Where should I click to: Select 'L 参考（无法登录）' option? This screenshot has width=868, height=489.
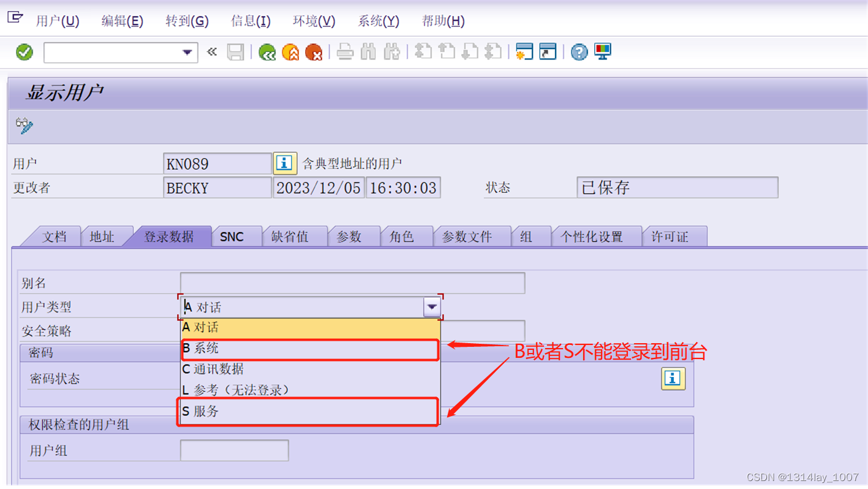pyautogui.click(x=311, y=390)
